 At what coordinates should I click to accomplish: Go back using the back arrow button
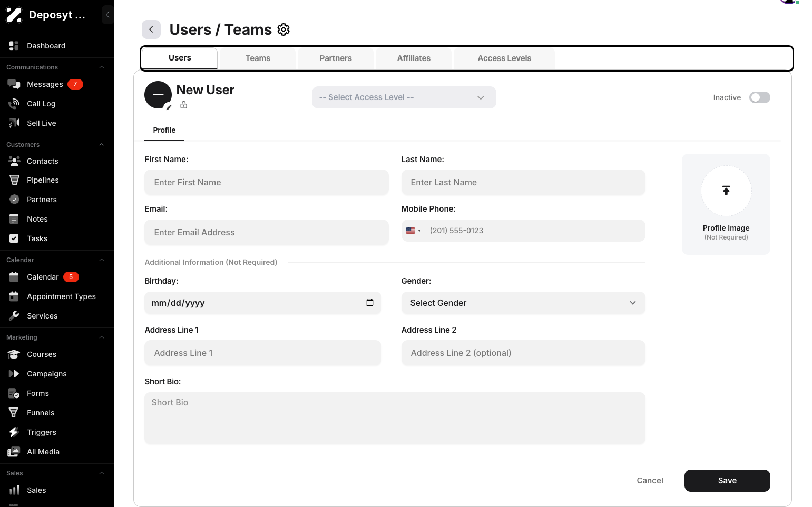coord(151,29)
